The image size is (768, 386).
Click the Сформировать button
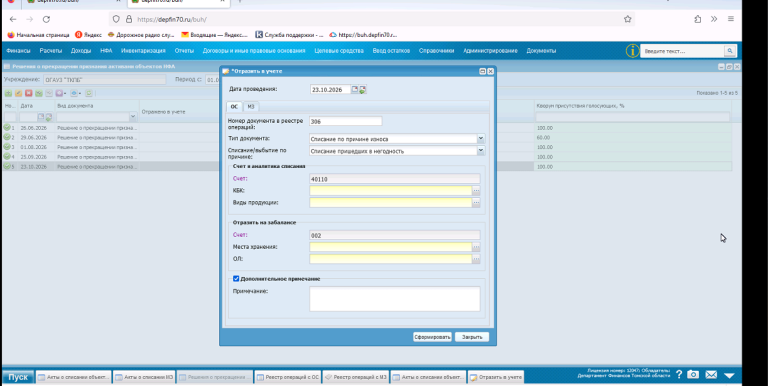[x=432, y=337]
